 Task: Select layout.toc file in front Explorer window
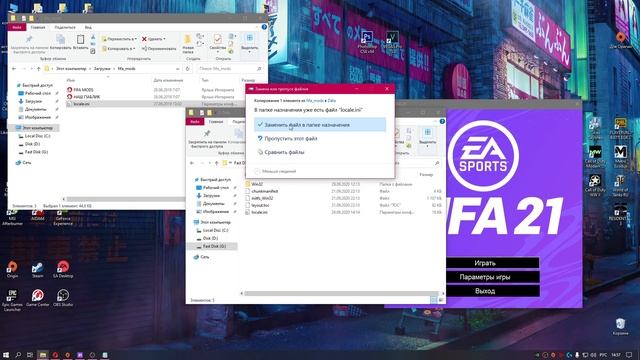coord(260,205)
